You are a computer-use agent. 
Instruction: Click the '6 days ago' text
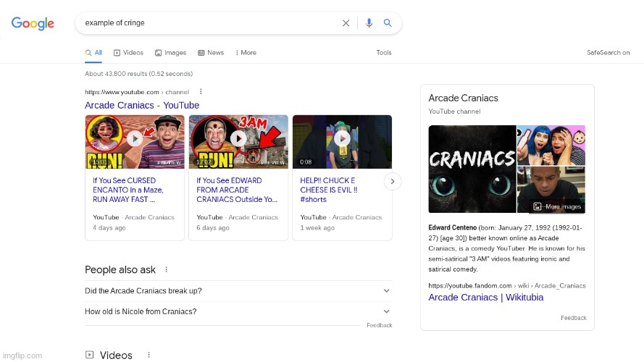(213, 228)
